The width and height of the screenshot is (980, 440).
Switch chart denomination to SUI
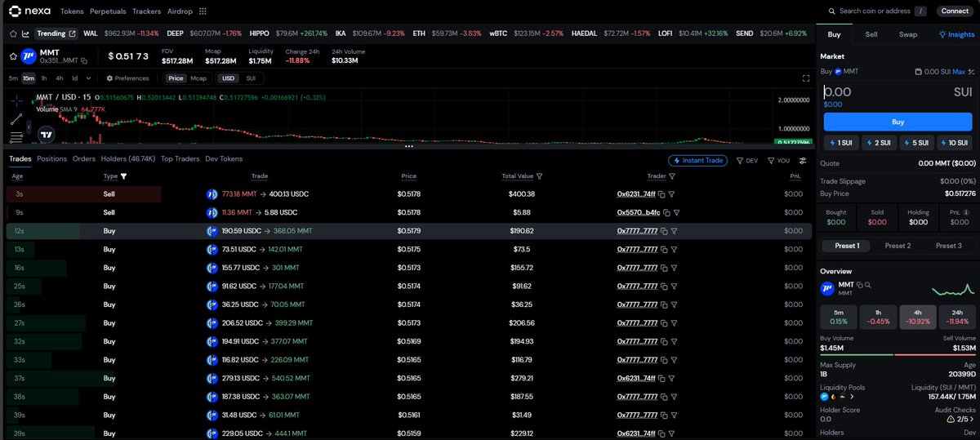pos(251,78)
